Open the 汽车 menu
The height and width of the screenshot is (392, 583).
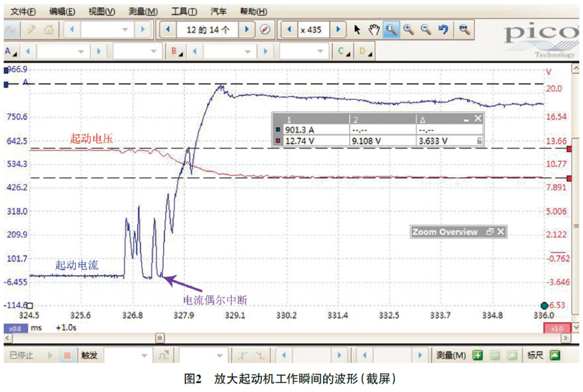point(218,11)
